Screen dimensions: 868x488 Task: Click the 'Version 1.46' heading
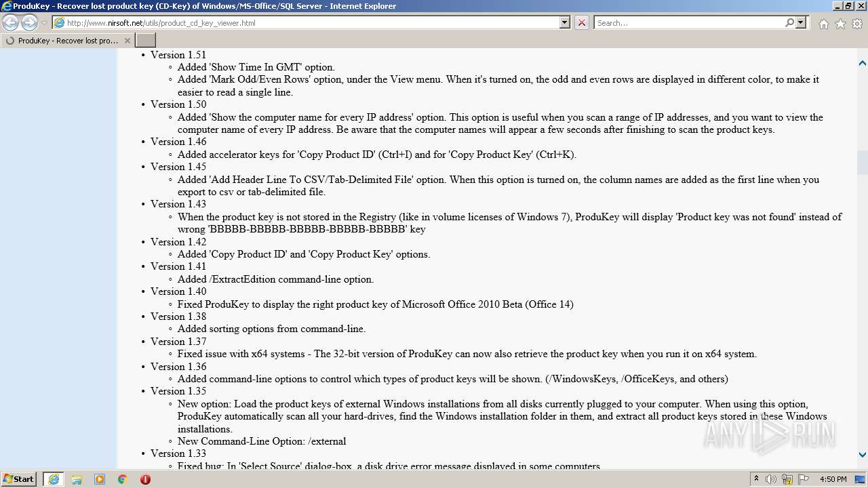click(x=178, y=142)
